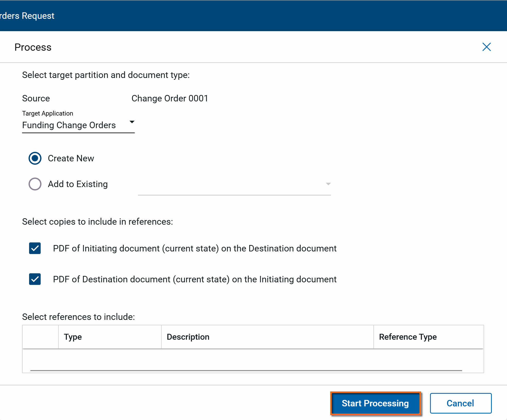Uncheck PDF of Destination document checkbox
Screen dimensions: 507x420
(x=35, y=279)
